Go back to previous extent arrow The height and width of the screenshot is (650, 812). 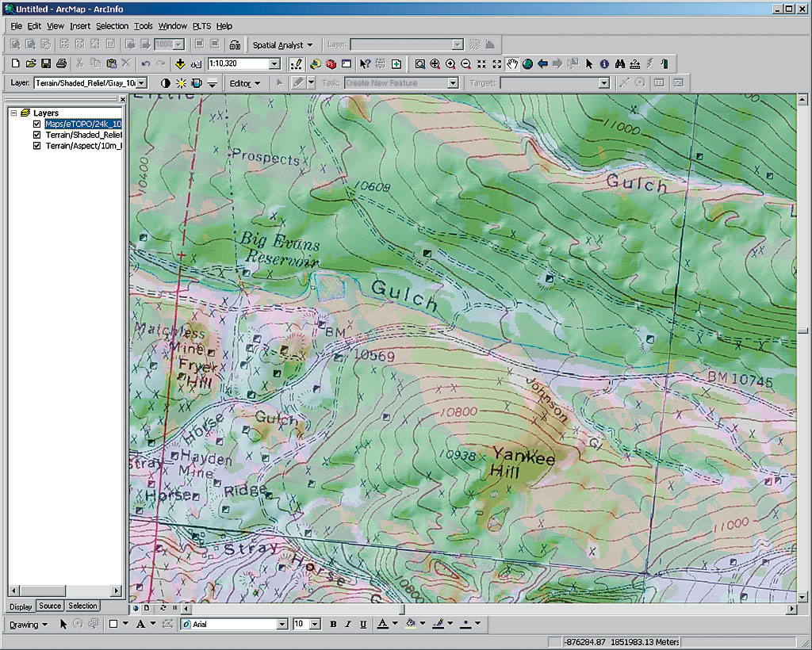coord(542,64)
